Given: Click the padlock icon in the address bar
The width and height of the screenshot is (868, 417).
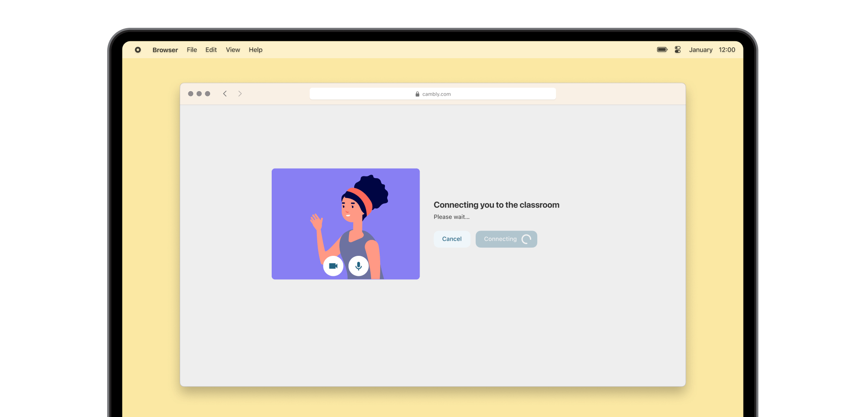Looking at the screenshot, I should (417, 94).
